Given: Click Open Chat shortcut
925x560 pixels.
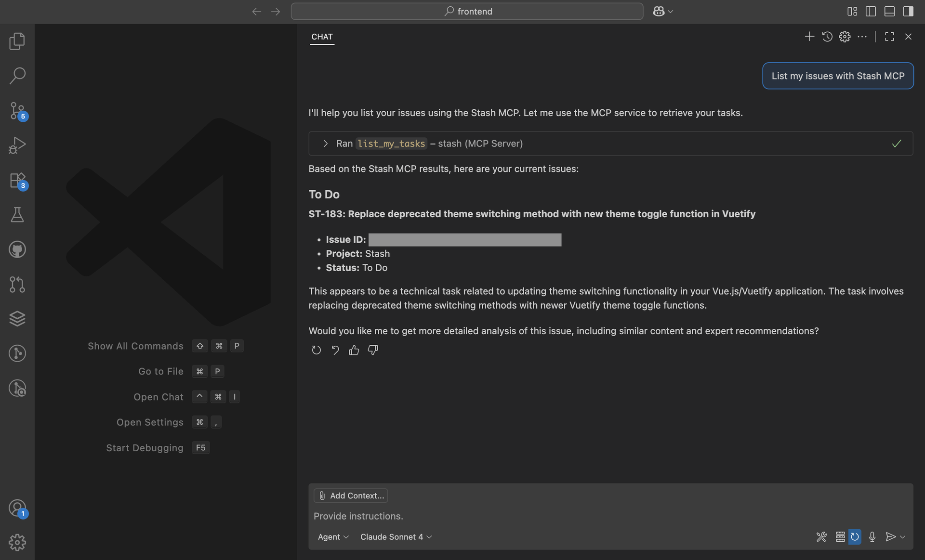Looking at the screenshot, I should click(x=186, y=397).
